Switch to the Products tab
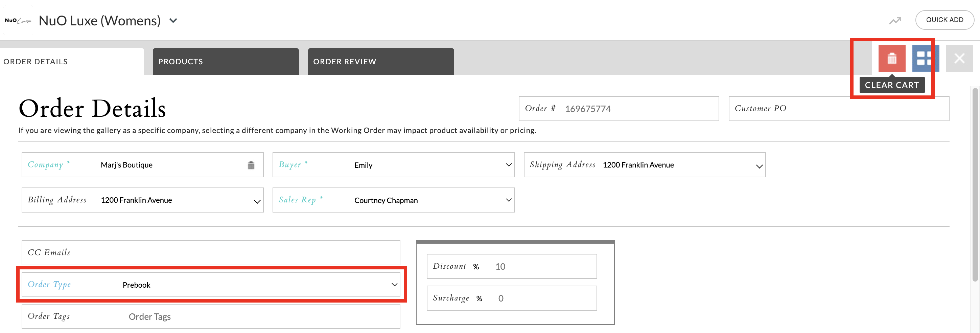The image size is (980, 333). point(226,61)
